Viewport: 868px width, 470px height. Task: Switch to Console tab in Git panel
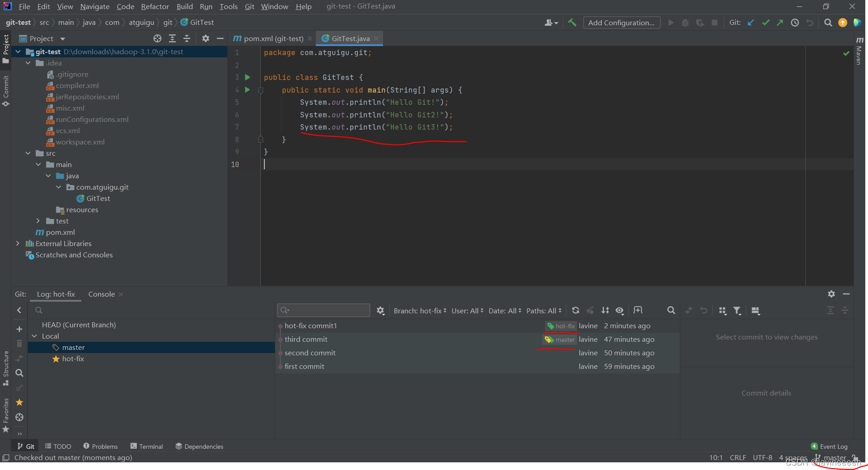(102, 294)
